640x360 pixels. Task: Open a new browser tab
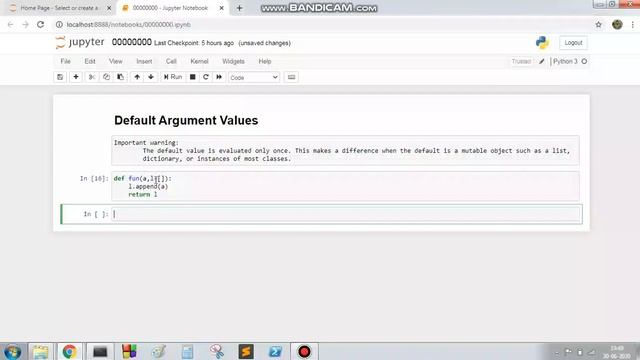click(239, 8)
